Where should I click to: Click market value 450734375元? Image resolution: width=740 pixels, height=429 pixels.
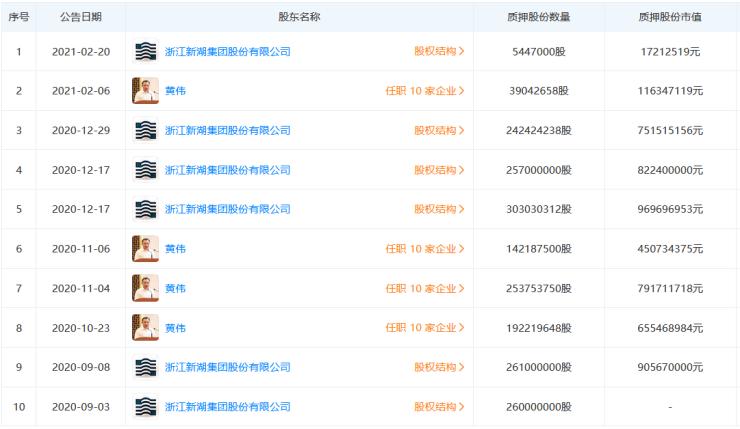670,249
